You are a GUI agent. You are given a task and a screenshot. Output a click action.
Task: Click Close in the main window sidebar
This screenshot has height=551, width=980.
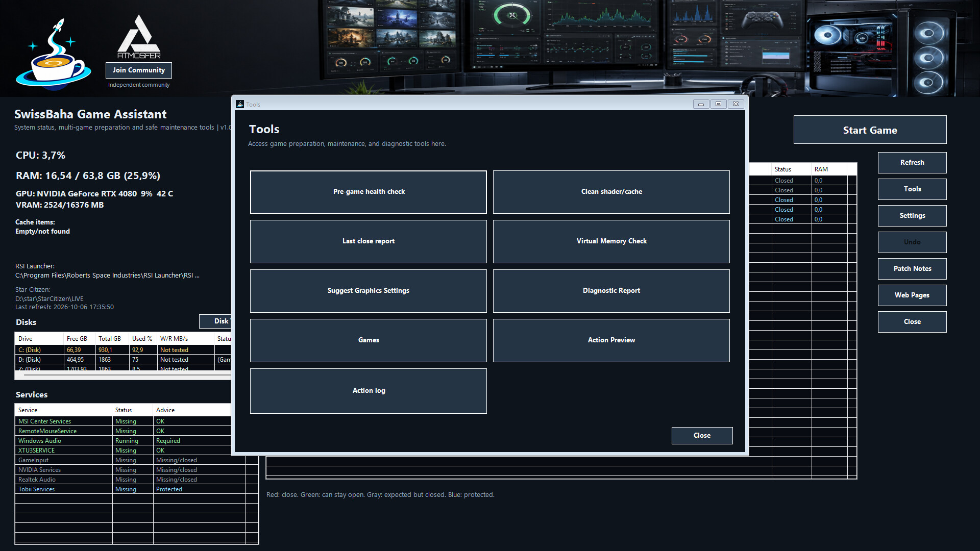[x=912, y=322]
